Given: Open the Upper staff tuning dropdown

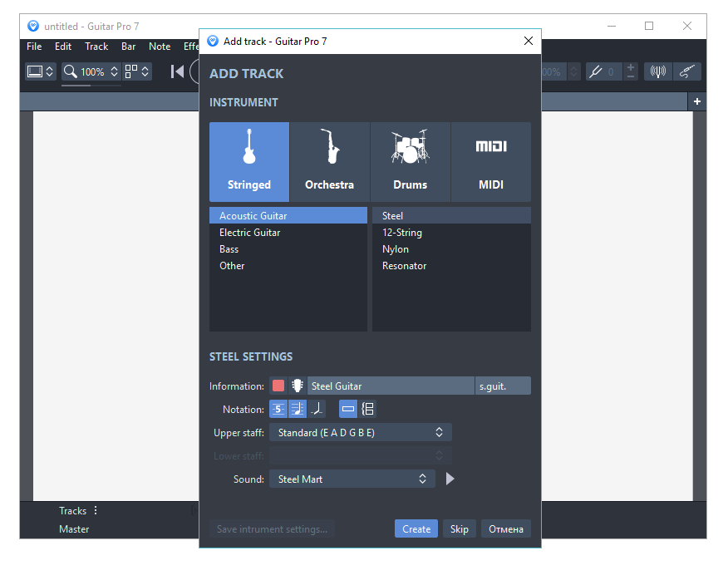Looking at the screenshot, I should click(x=361, y=432).
